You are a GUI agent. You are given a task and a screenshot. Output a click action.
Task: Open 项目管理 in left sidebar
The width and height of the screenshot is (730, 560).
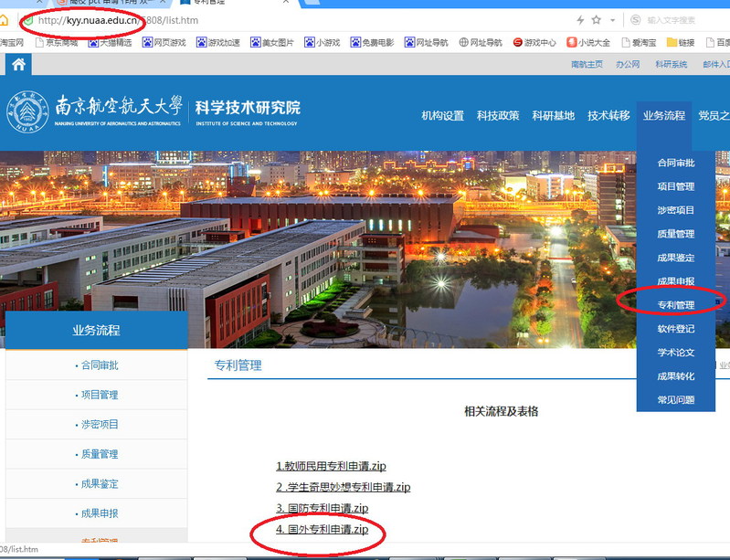click(97, 395)
